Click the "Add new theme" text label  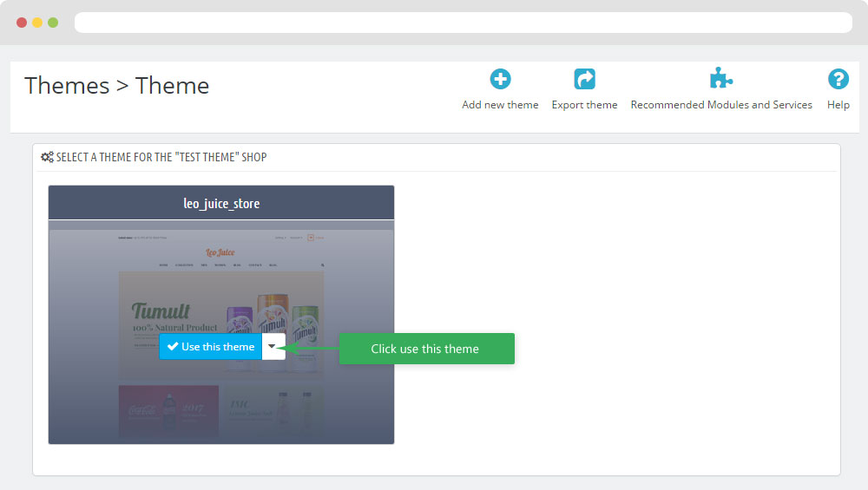tap(500, 105)
